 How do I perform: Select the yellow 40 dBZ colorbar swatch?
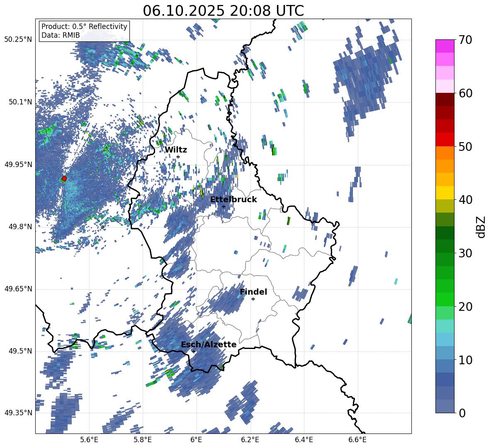[x=445, y=193]
